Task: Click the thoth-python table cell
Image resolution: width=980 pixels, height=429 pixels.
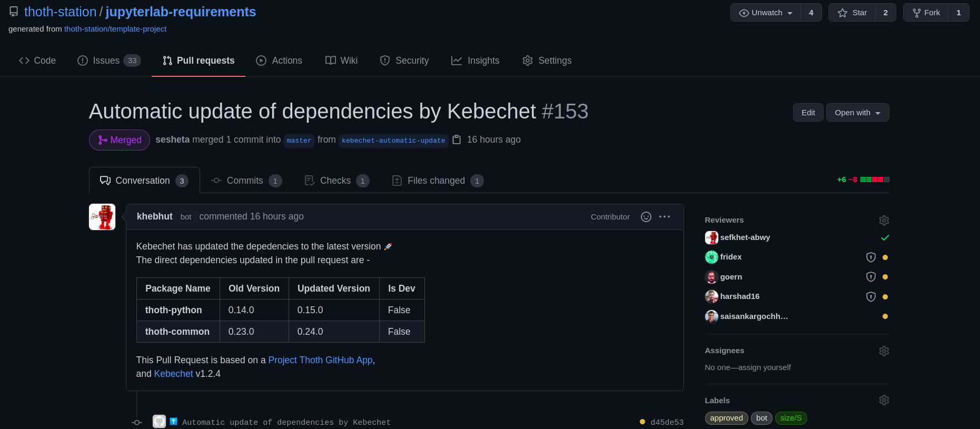Action: [x=178, y=310]
